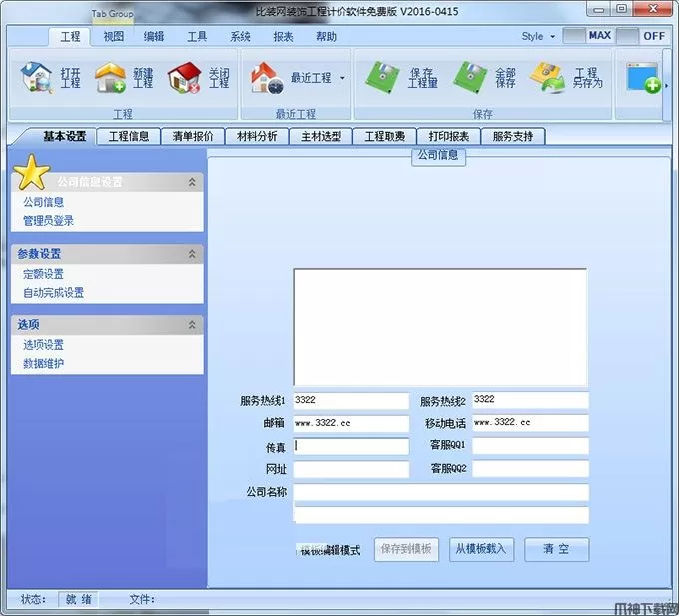Click the 全部保存 green floppy icon
Screen dimensions: 679x616
coord(470,78)
